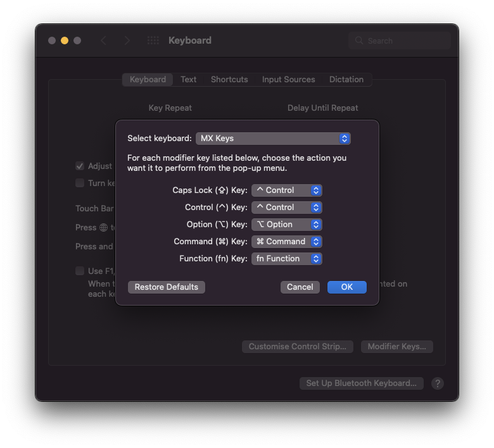Switch to the Input Sources tab
The image size is (494, 448).
pyautogui.click(x=288, y=80)
